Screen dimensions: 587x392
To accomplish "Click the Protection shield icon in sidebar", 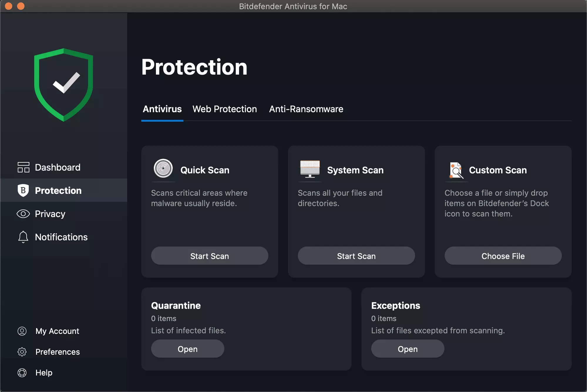I will [22, 190].
